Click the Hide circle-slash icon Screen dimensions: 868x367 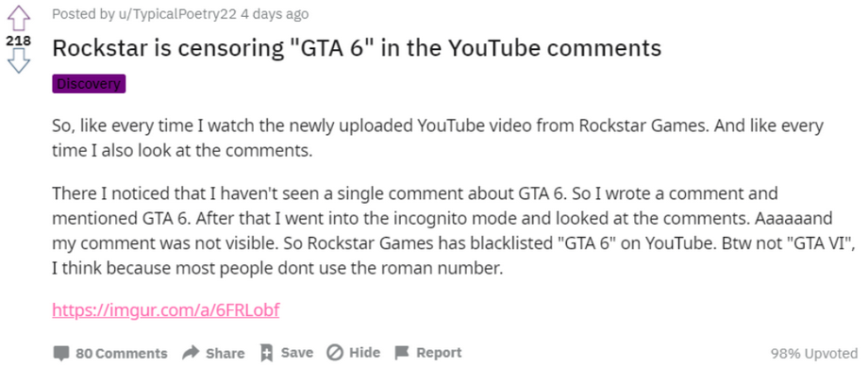click(x=335, y=353)
